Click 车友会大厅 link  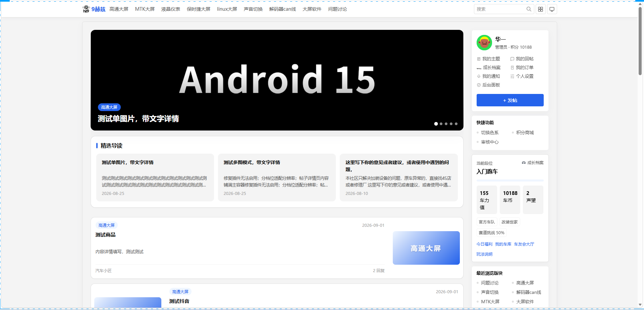click(524, 244)
